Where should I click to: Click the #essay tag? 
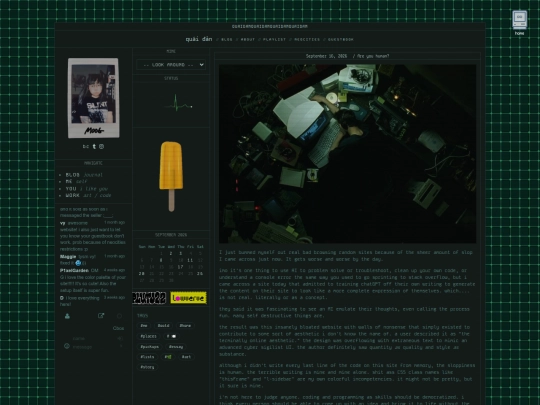[x=176, y=347]
